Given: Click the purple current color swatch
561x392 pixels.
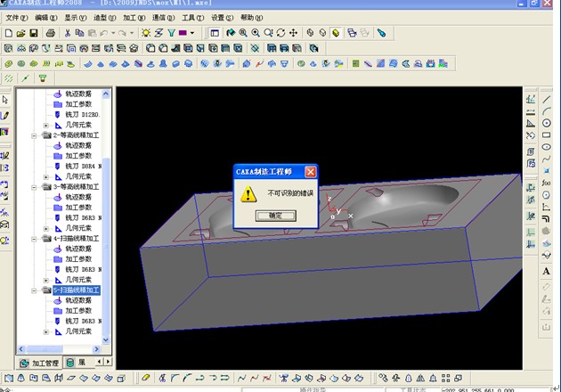Looking at the screenshot, I should click(183, 33).
